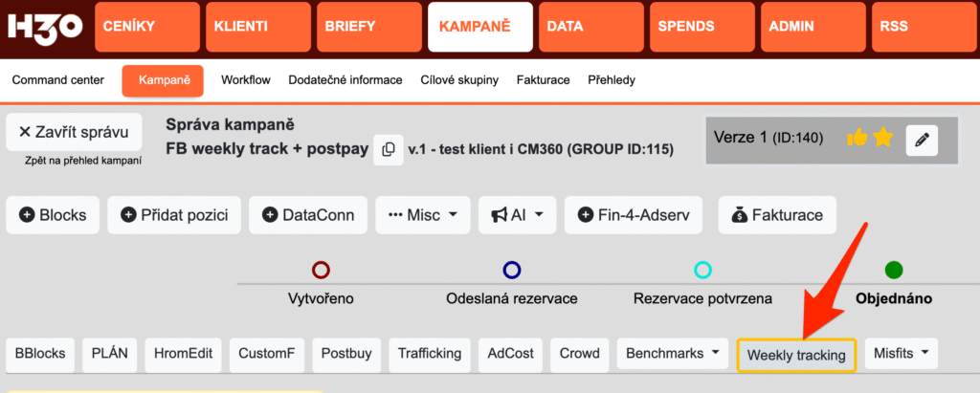Open the Workflow submenu item
The height and width of the screenshot is (393, 980).
[x=246, y=80]
